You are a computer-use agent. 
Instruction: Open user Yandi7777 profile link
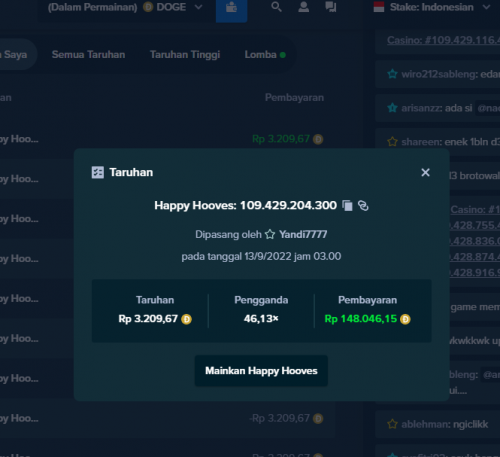303,234
